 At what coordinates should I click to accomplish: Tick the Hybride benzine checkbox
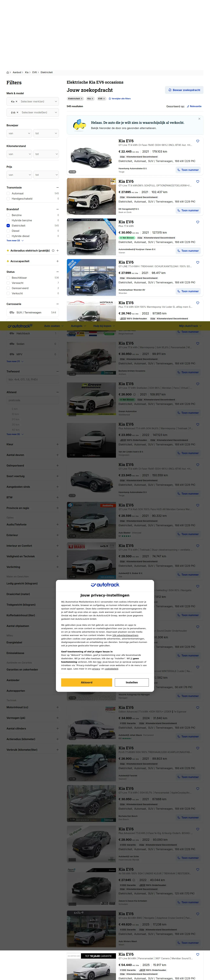point(8,220)
